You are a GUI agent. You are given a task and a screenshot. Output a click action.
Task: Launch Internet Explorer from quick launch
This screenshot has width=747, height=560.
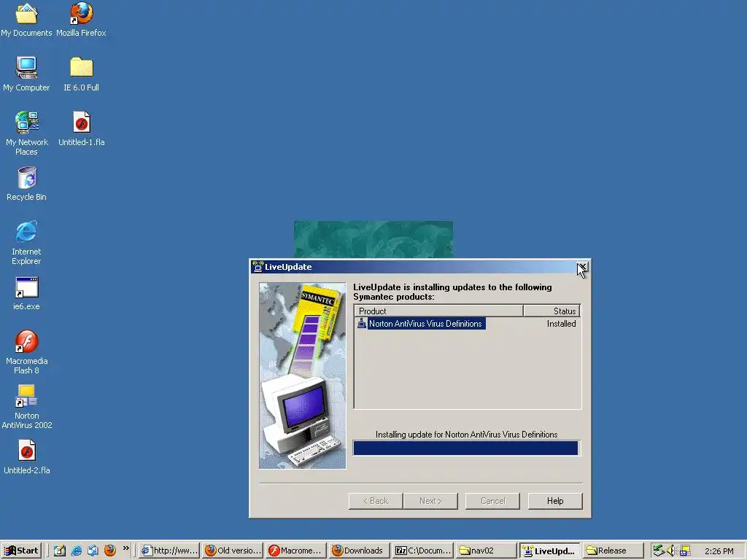(x=76, y=551)
